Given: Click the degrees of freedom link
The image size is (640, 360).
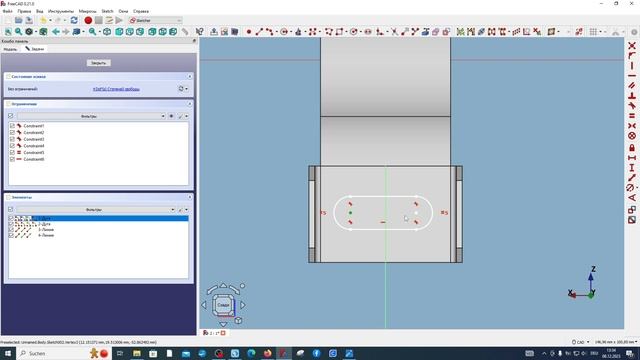Looking at the screenshot, I should pos(116,89).
